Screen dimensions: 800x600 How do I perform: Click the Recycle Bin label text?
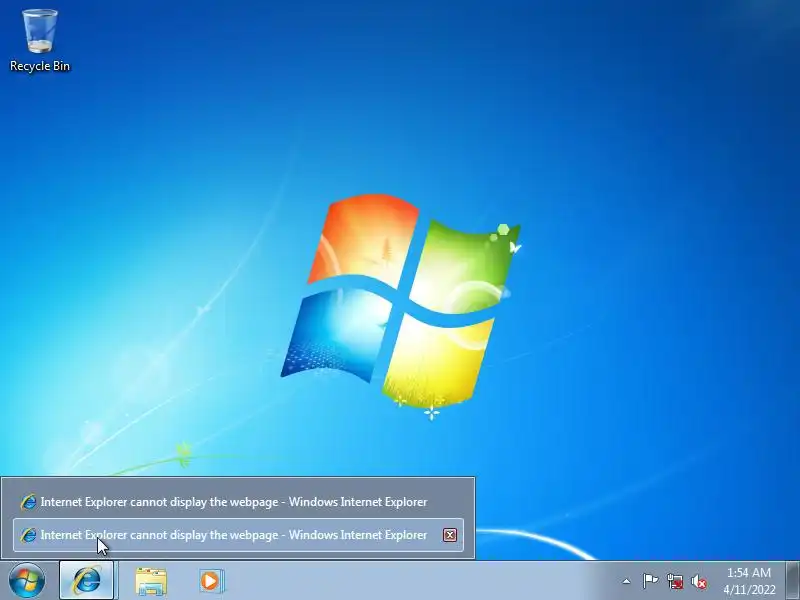click(40, 66)
